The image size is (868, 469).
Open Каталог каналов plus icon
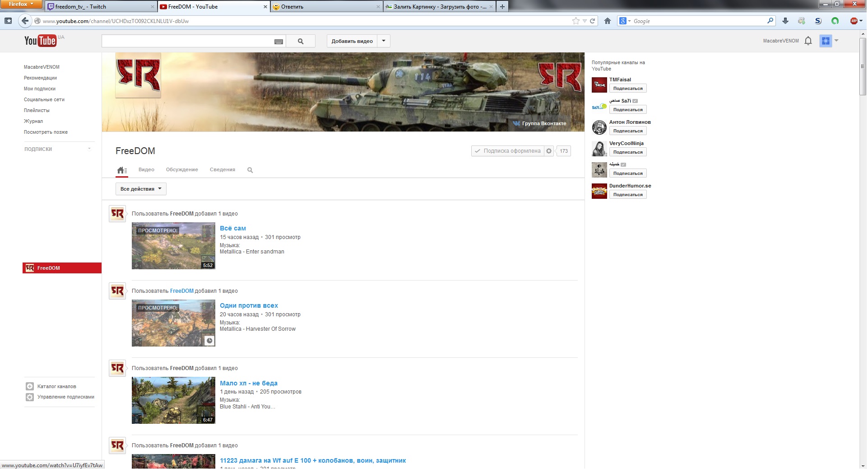pyautogui.click(x=30, y=386)
